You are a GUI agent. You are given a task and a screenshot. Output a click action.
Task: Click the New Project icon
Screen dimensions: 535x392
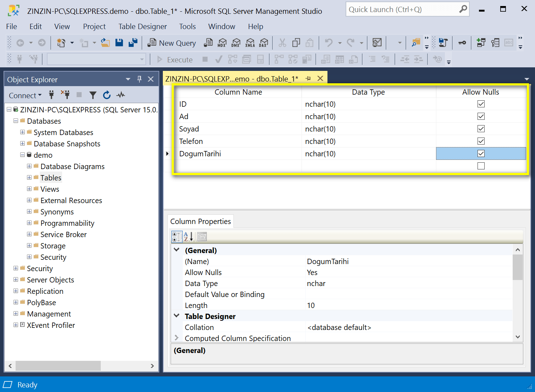(61, 43)
